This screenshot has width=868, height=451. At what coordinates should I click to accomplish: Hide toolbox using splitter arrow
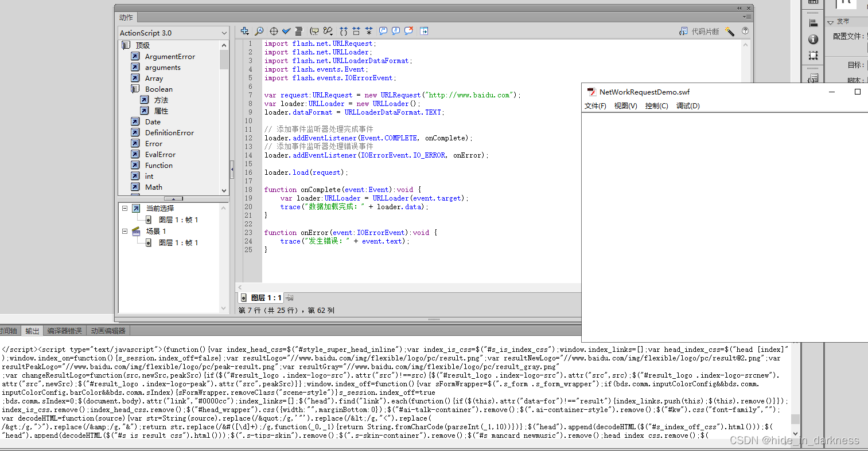click(x=232, y=170)
